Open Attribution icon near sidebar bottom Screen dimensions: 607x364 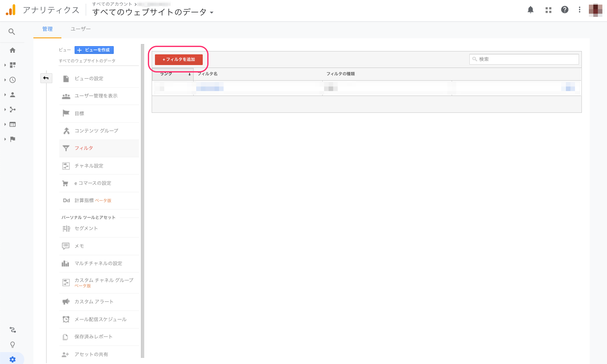[x=12, y=330]
